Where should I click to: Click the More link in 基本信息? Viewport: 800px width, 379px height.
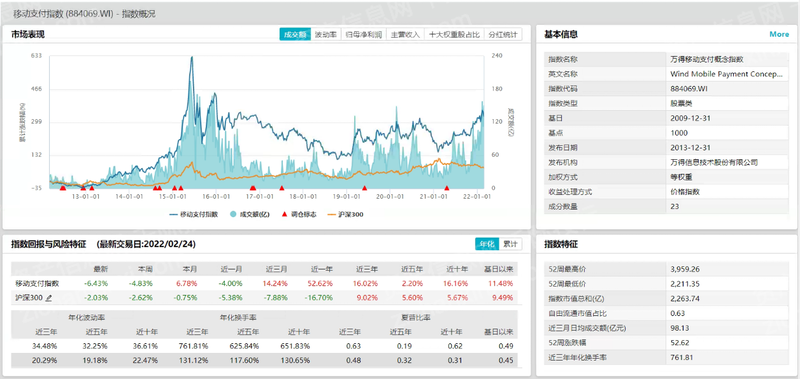779,34
